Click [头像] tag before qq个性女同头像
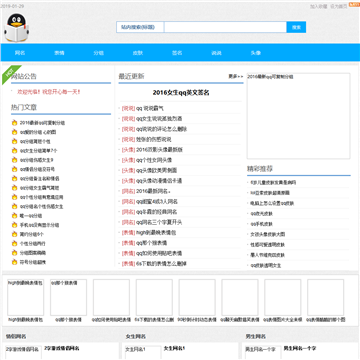The height and width of the screenshot is (360, 360). click(x=128, y=160)
